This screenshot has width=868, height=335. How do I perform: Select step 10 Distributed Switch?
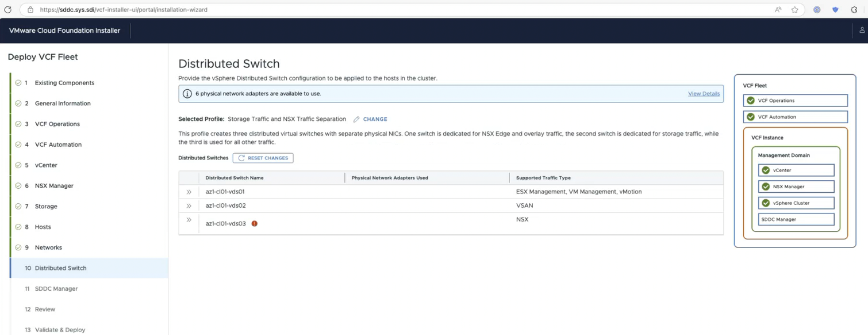coord(89,268)
